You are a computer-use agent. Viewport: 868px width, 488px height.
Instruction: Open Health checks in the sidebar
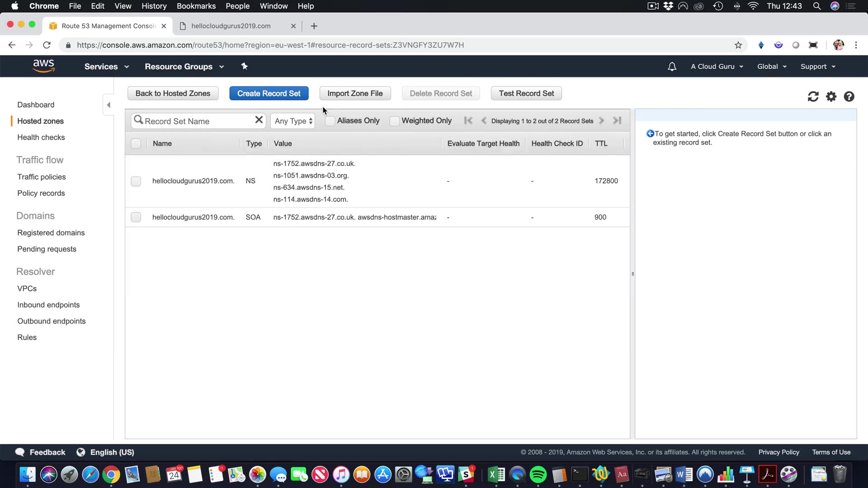tap(41, 137)
